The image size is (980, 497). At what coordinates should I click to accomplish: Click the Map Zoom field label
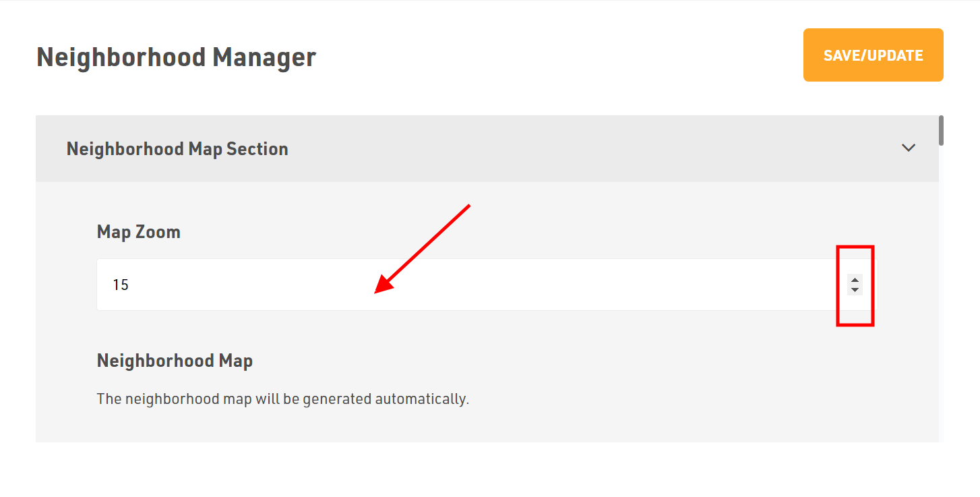coord(139,232)
